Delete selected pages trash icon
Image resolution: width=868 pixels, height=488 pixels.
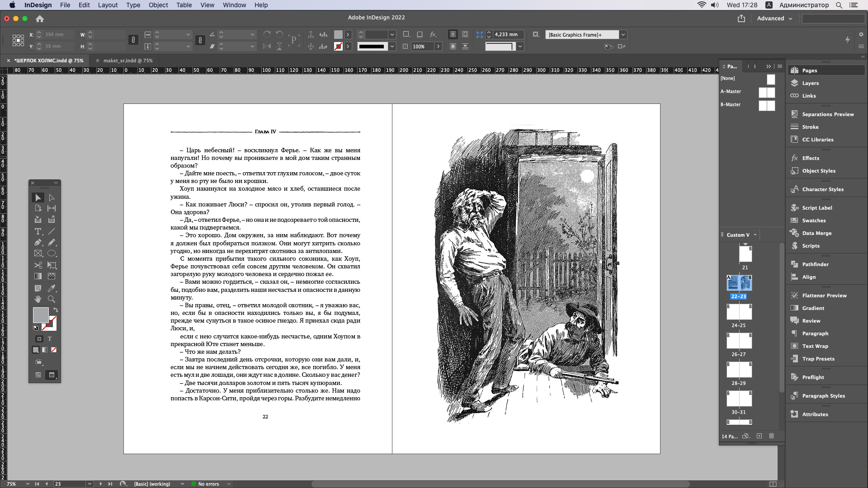771,436
